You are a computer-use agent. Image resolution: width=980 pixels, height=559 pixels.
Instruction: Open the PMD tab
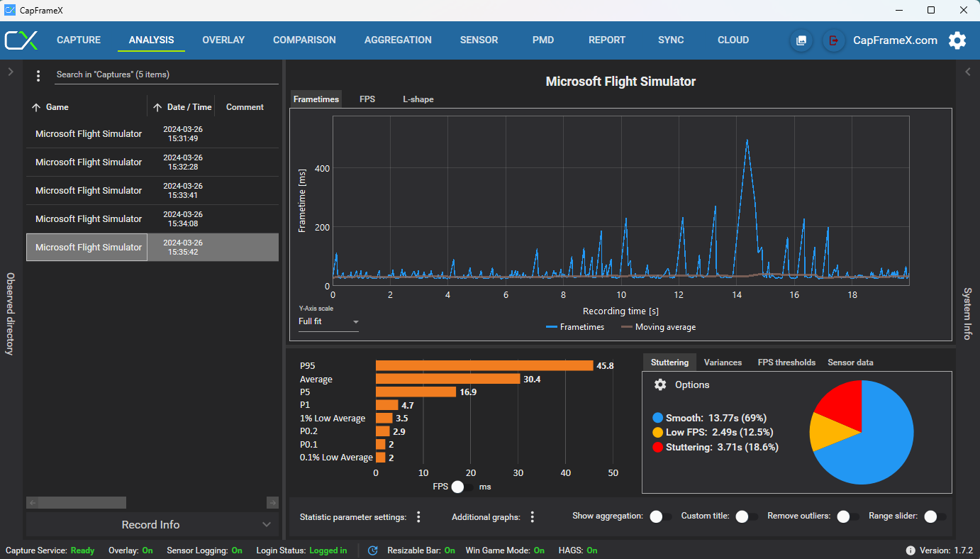(x=543, y=40)
